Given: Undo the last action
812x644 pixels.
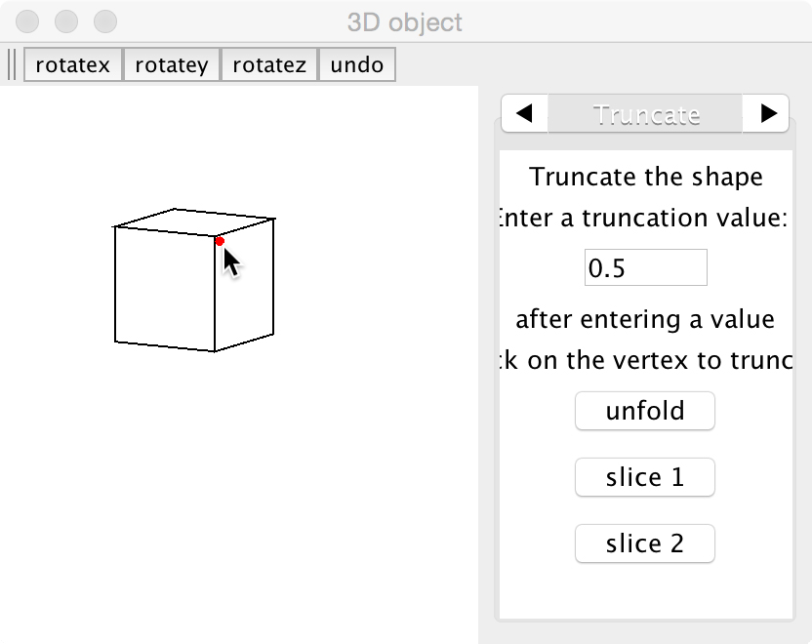Looking at the screenshot, I should [356, 65].
